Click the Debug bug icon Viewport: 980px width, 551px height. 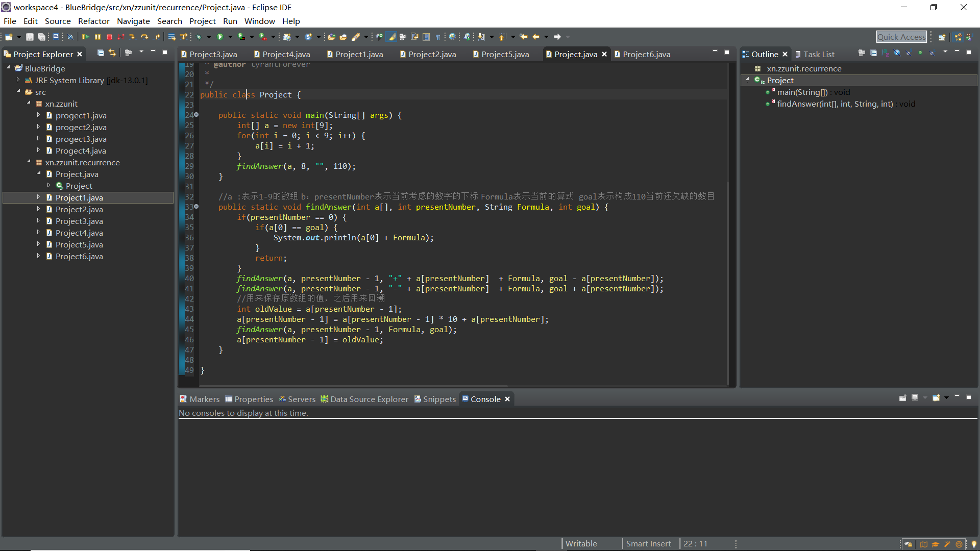pyautogui.click(x=199, y=37)
